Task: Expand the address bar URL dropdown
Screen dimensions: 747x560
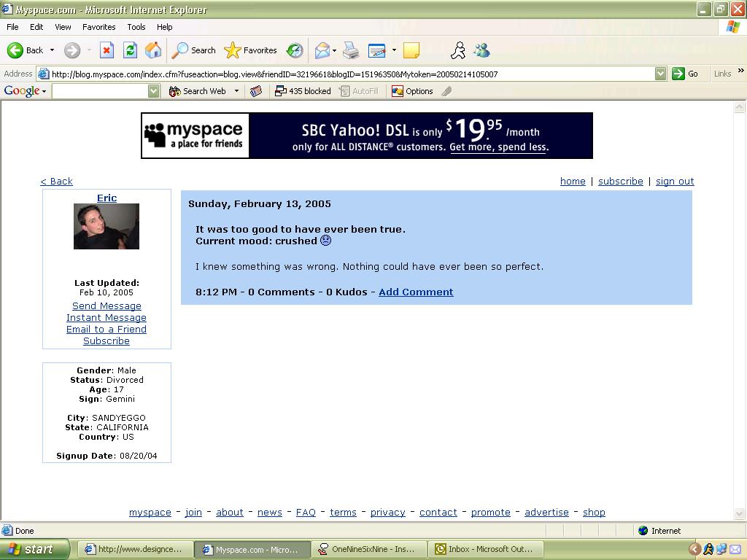Action: tap(660, 74)
